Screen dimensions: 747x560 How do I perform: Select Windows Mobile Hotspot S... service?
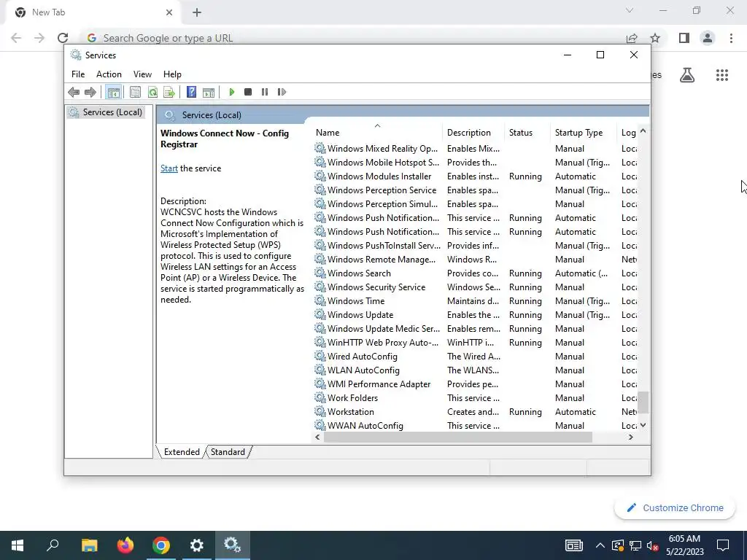pyautogui.click(x=476, y=163)
